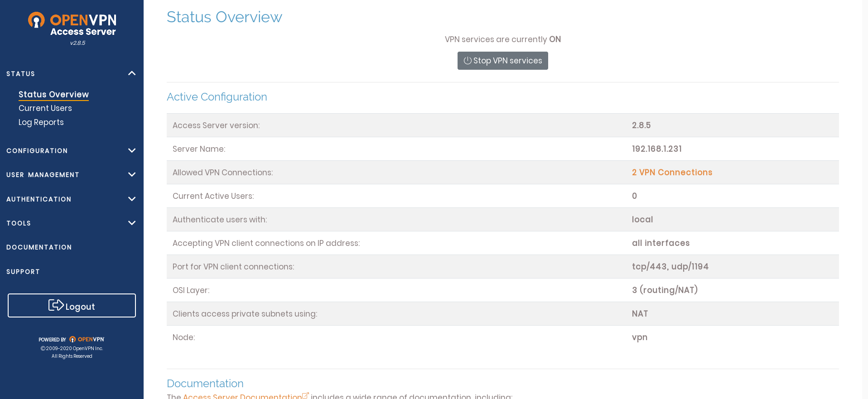
Task: Click 'VPN services are currently ON' text
Action: point(503,39)
